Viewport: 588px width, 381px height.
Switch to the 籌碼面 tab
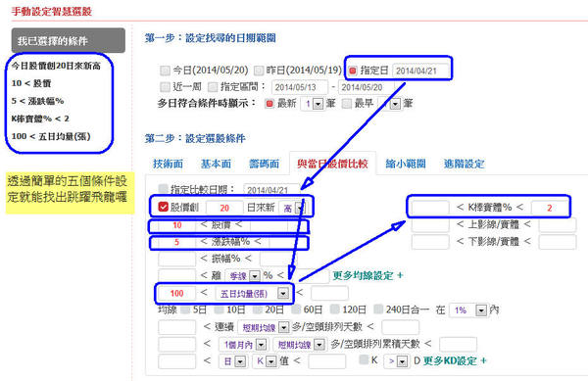pyautogui.click(x=264, y=164)
